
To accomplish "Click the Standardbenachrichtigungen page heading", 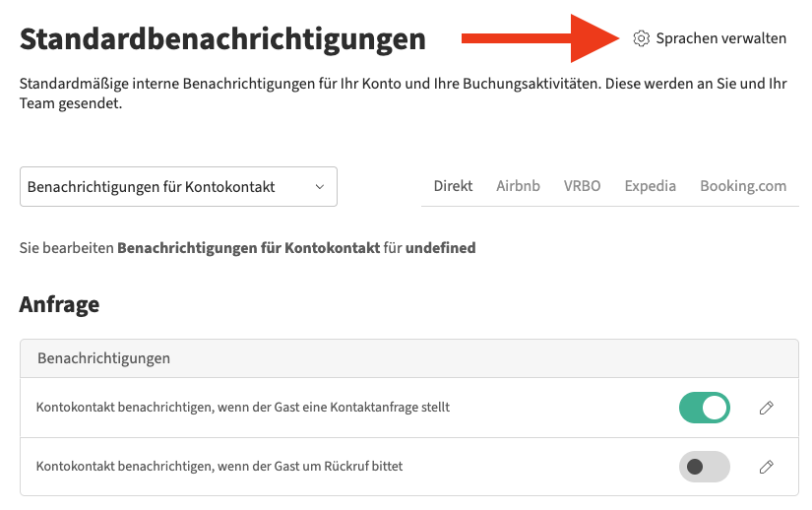I will pos(222,39).
